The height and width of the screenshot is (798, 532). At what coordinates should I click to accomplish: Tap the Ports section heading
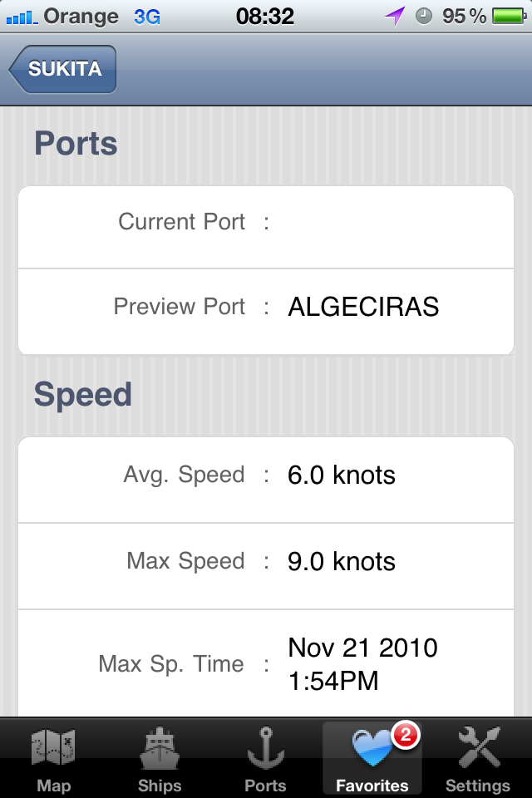(76, 144)
